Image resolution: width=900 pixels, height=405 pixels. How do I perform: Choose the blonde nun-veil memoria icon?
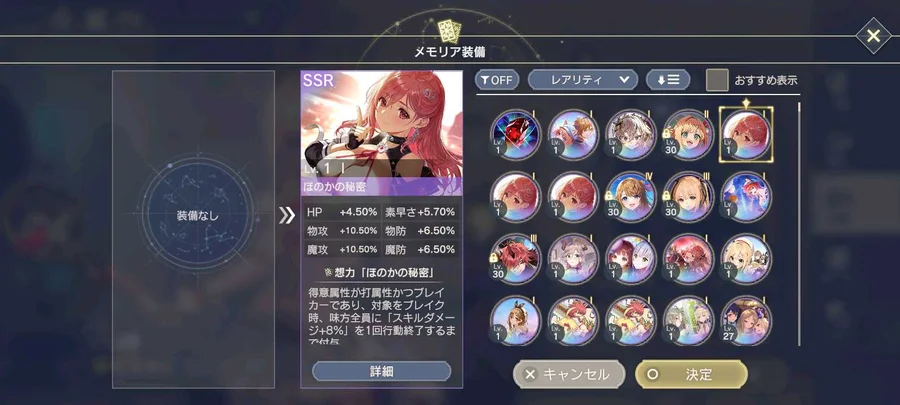[746, 259]
